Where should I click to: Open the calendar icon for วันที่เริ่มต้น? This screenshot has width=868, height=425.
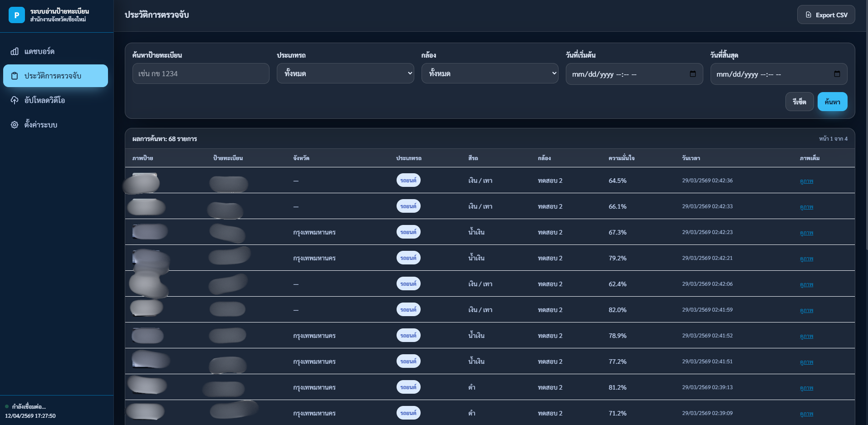(x=692, y=74)
